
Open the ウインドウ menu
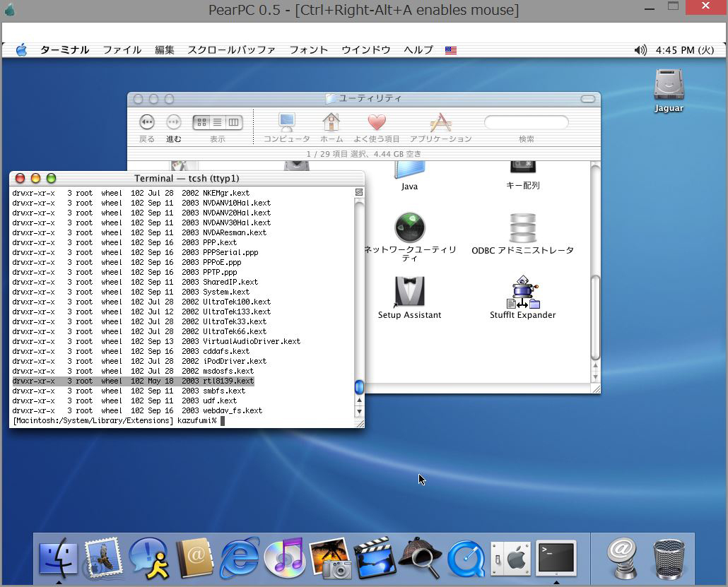(x=366, y=50)
